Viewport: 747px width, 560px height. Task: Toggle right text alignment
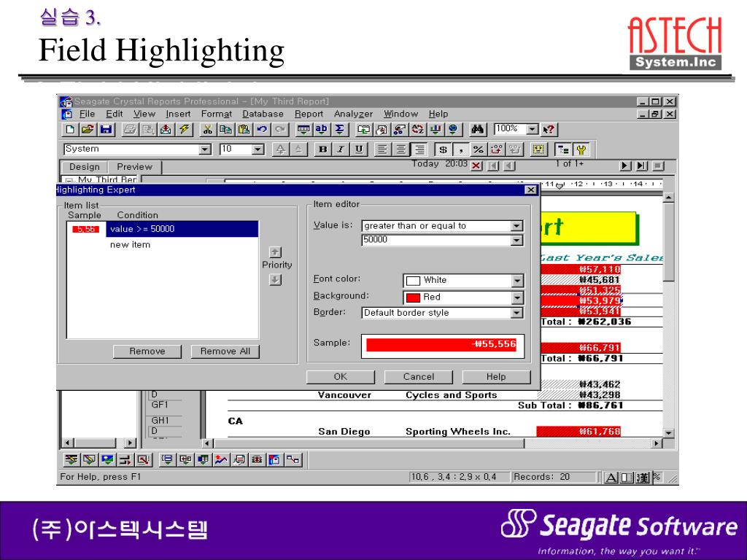pos(419,149)
